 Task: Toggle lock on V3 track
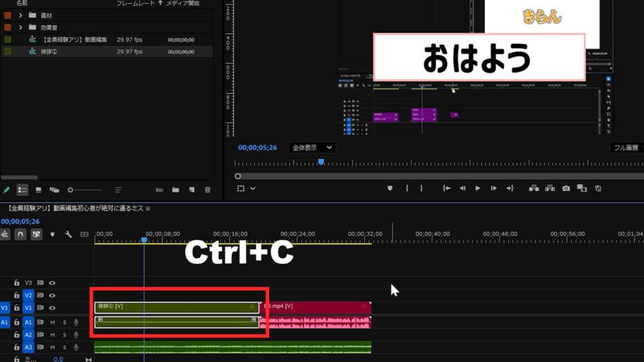coord(16,282)
